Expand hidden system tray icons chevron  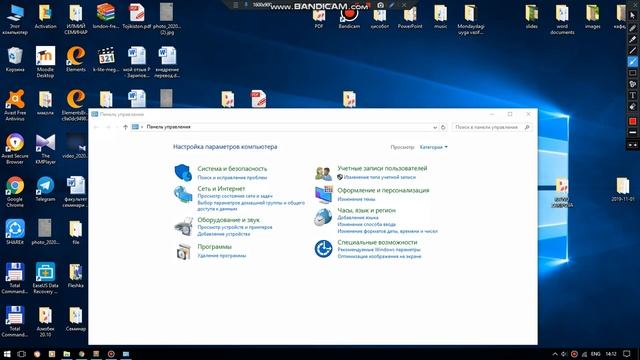click(x=554, y=354)
